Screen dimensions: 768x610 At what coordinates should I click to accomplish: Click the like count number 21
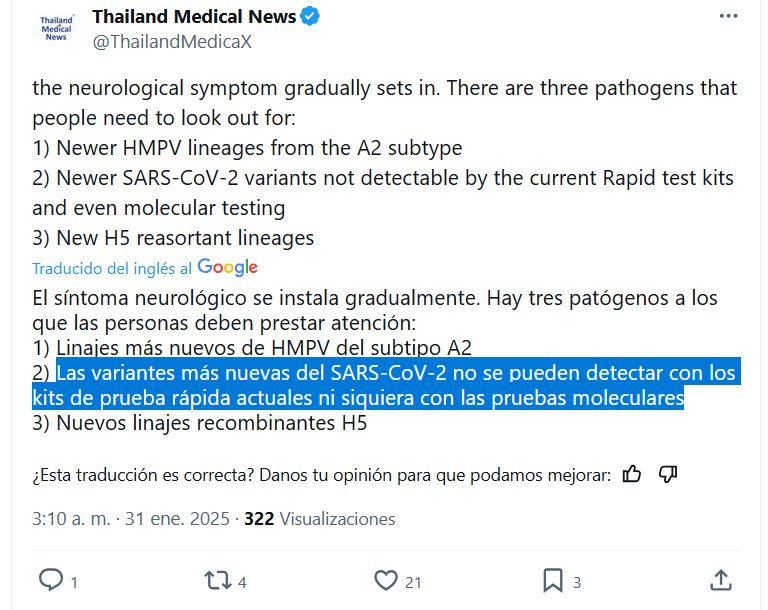(x=412, y=581)
